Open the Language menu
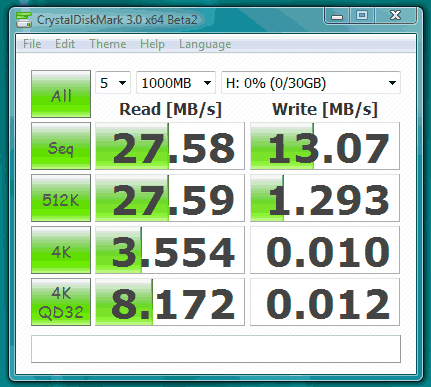This screenshot has width=431, height=387. 205,44
